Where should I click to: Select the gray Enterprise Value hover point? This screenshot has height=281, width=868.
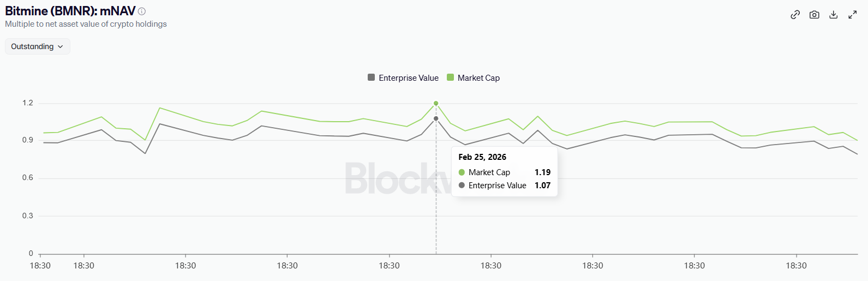click(x=436, y=118)
